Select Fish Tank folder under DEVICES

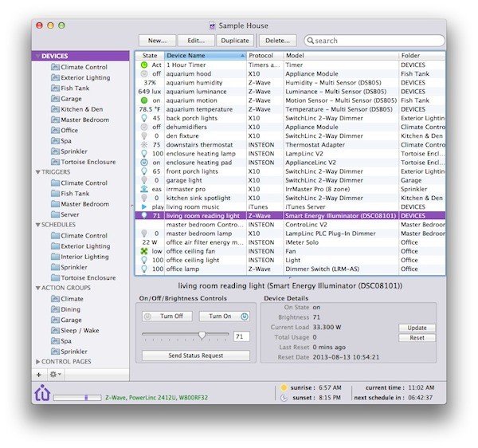pos(75,88)
